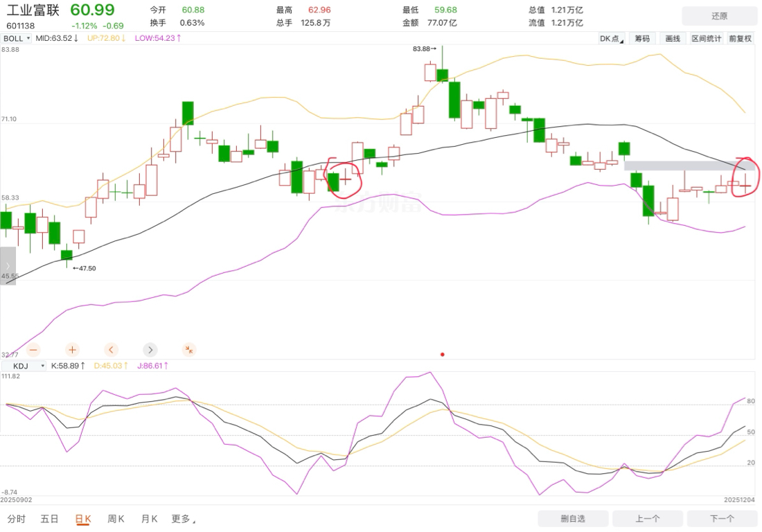Click the start date 20250902 label
Viewport: 762px width, 532px height.
tap(16, 500)
